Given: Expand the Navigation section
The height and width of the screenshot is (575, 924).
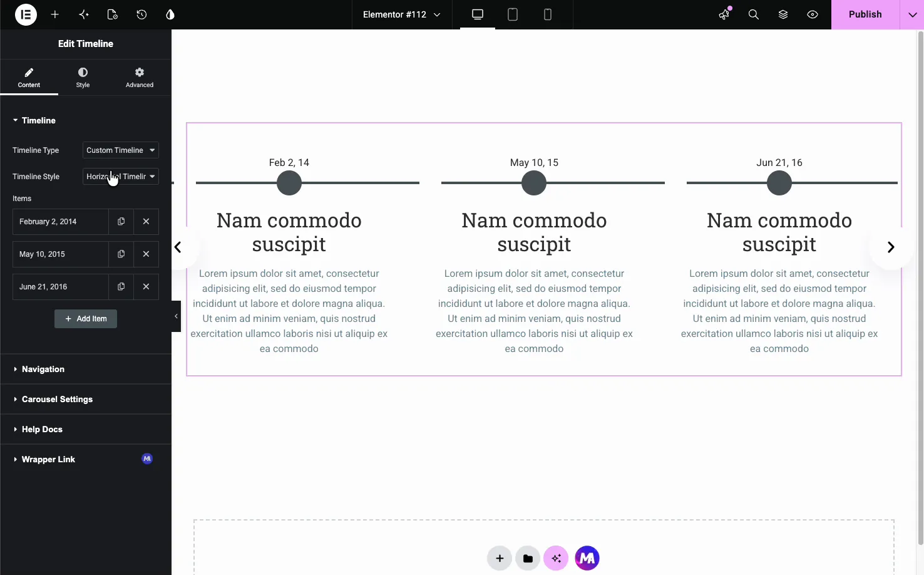Looking at the screenshot, I should pos(86,369).
